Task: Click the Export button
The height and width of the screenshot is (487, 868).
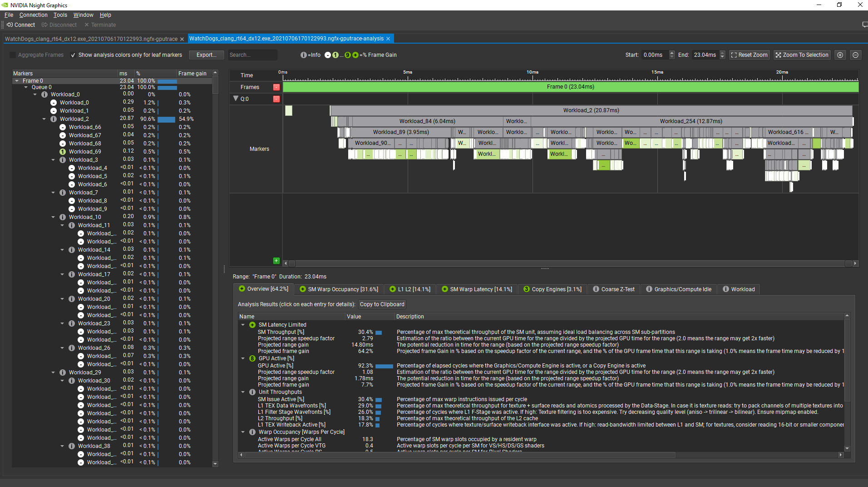Action: coord(207,55)
